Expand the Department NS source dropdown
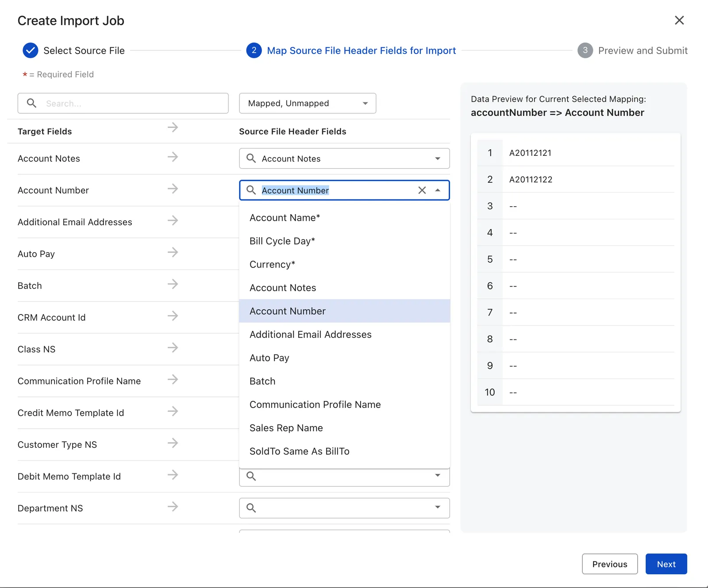 click(x=438, y=507)
